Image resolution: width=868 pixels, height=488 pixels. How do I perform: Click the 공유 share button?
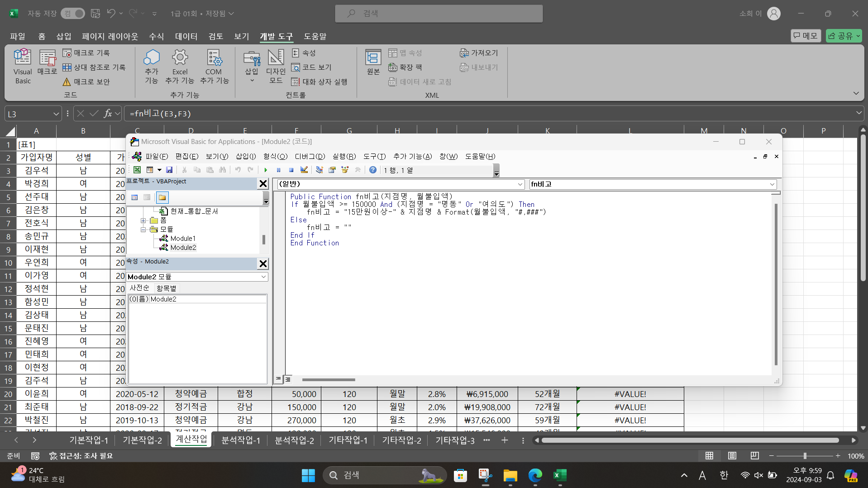coord(843,36)
